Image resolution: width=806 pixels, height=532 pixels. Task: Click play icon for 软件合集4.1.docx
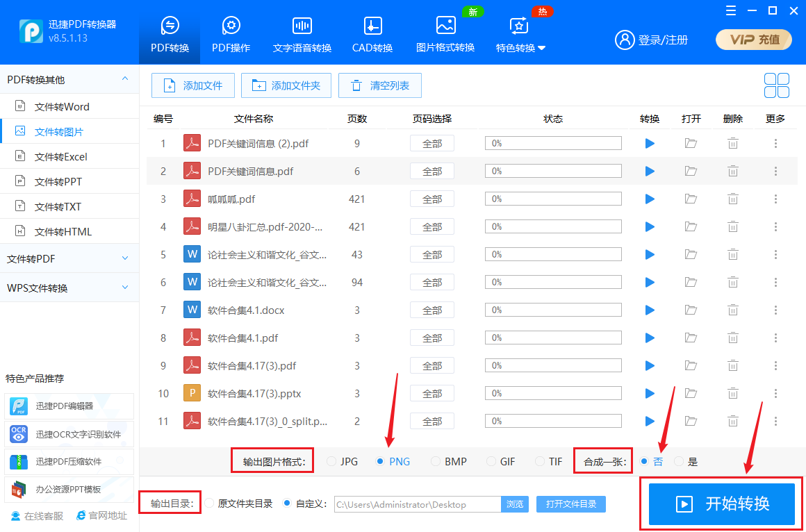coord(650,310)
